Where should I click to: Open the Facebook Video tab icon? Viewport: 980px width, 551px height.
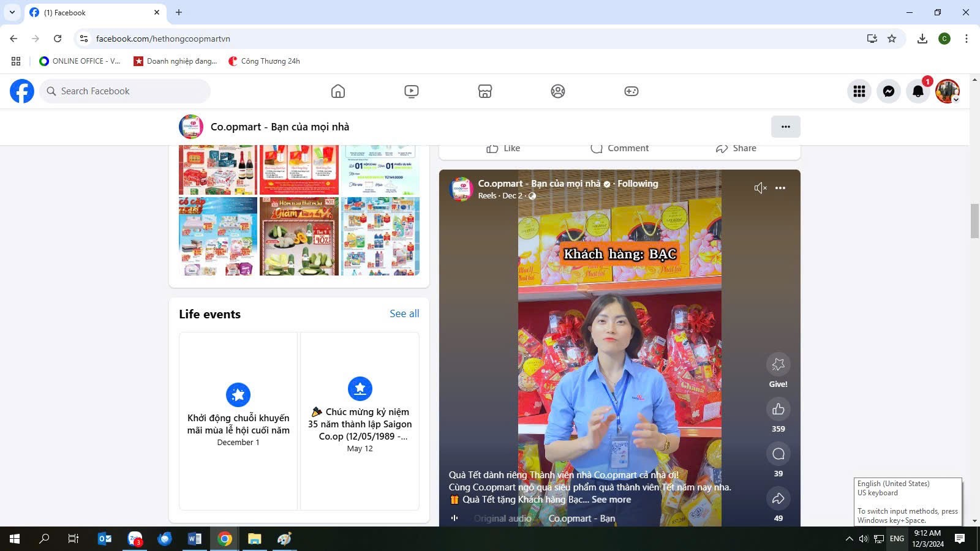[412, 91]
